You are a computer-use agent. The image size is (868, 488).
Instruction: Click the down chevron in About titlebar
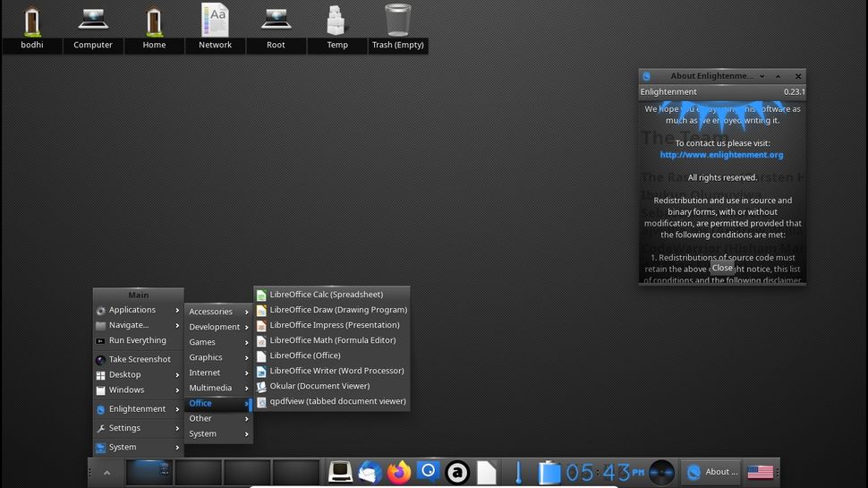coord(762,76)
